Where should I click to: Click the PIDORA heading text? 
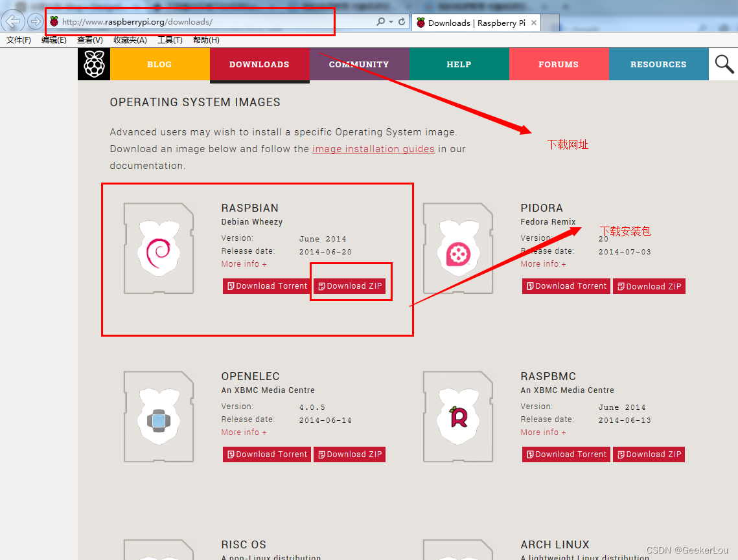tap(542, 208)
